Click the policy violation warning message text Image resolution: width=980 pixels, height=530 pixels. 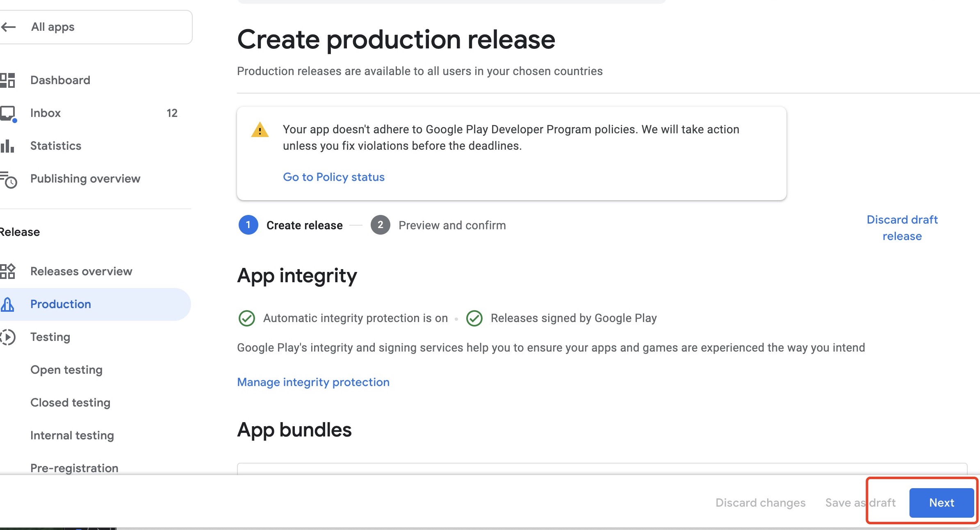coord(511,137)
